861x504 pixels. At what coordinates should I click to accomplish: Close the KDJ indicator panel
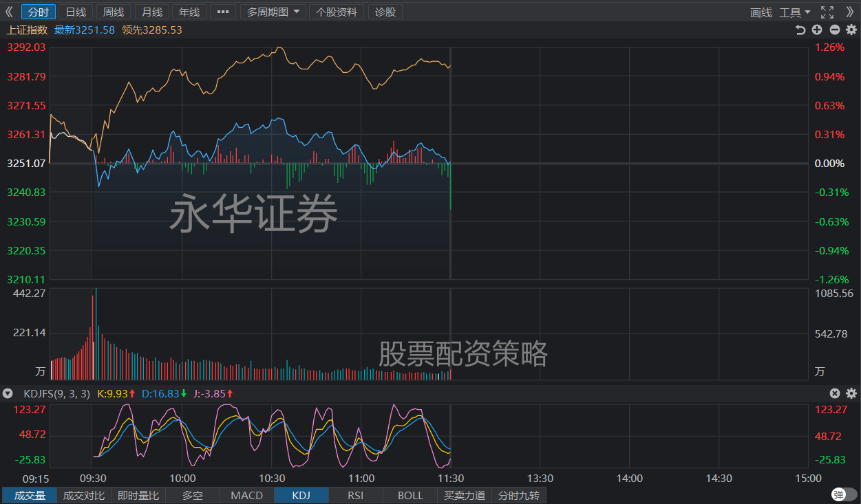point(834,393)
